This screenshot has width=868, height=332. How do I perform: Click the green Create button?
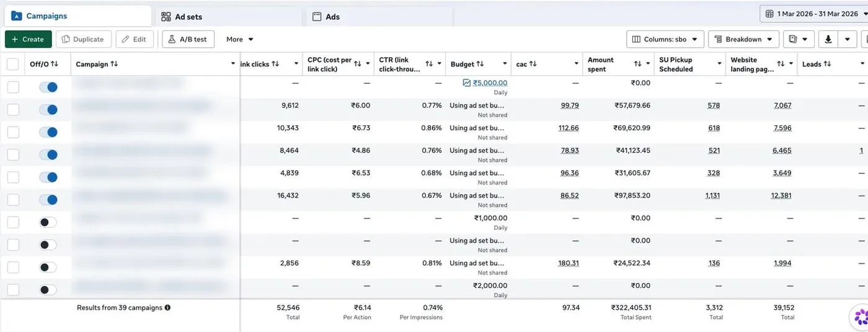click(x=28, y=39)
